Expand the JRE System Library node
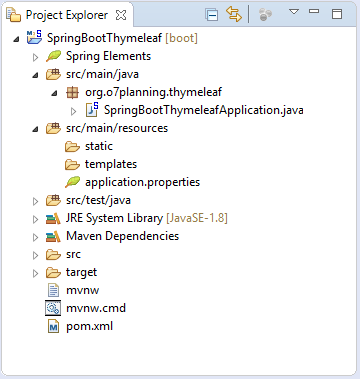Viewport: 360px width, 379px height. [x=35, y=219]
